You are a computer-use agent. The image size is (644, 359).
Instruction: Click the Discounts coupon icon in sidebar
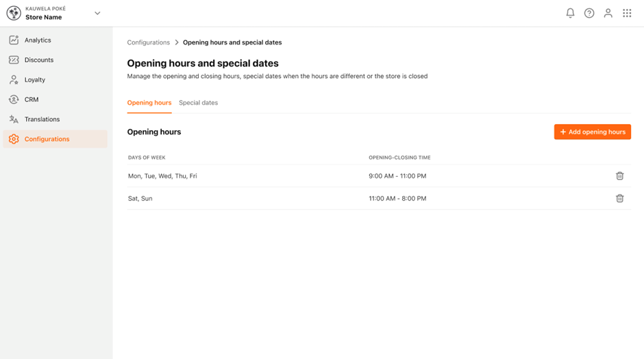(14, 60)
